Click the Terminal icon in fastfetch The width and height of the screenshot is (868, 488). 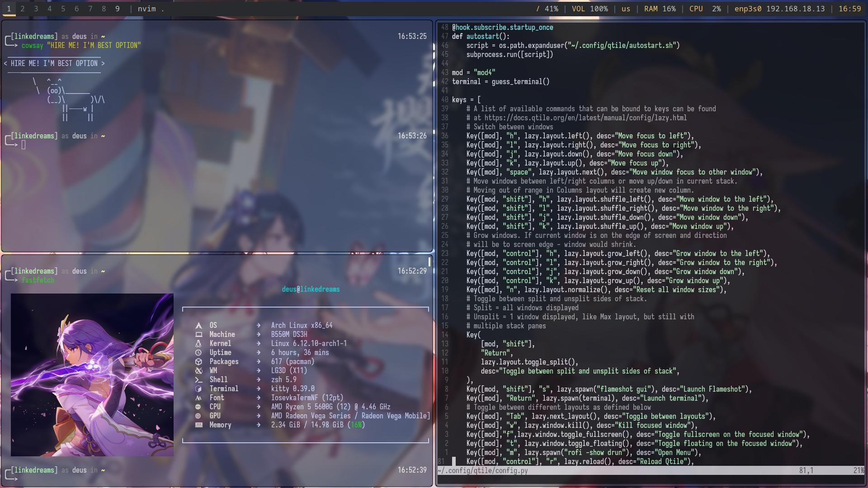point(198,389)
